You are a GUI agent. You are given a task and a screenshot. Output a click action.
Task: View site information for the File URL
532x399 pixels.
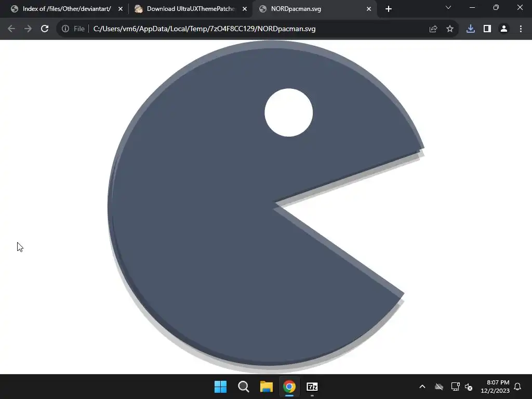[65, 29]
